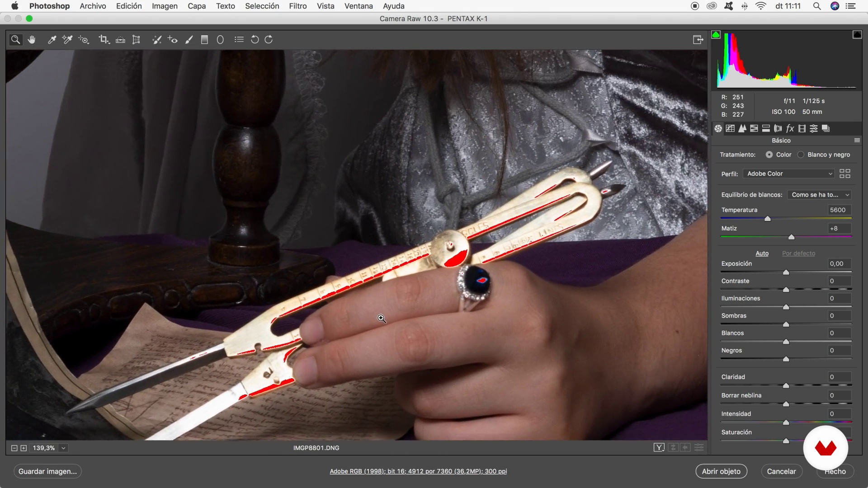868x488 pixels.
Task: Select the Radial Filter tool
Action: [220, 40]
